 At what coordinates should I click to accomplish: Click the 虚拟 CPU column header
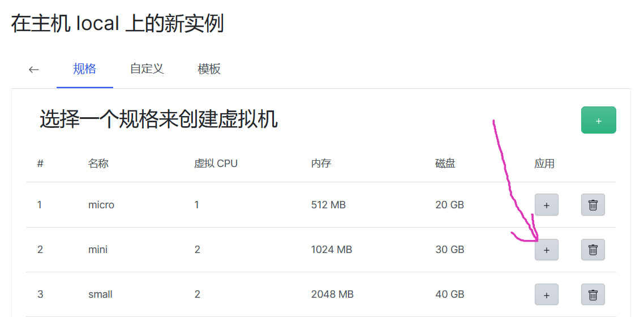216,164
